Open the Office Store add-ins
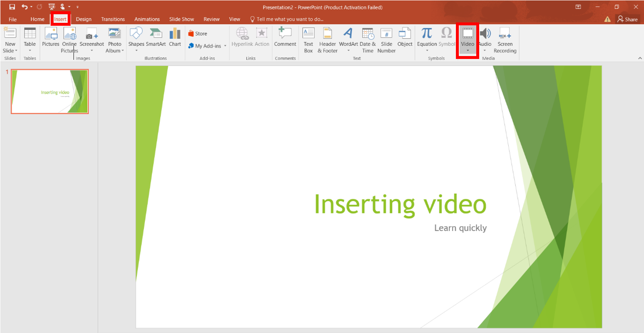The width and height of the screenshot is (644, 333). pyautogui.click(x=198, y=34)
